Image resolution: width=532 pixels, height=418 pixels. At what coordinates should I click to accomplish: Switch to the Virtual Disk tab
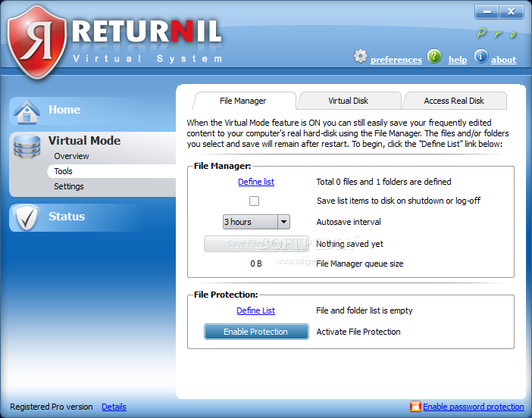pyautogui.click(x=349, y=101)
